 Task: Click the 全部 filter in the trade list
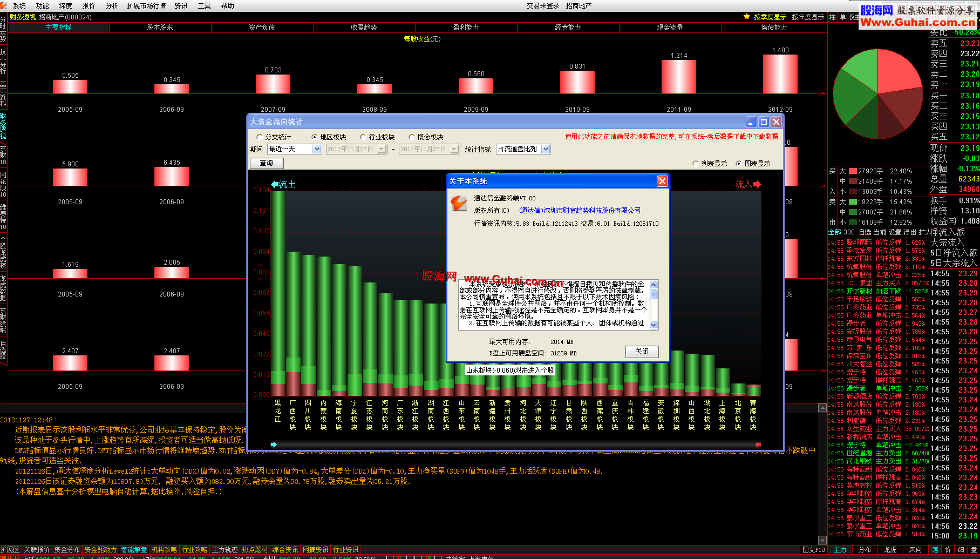click(x=834, y=232)
